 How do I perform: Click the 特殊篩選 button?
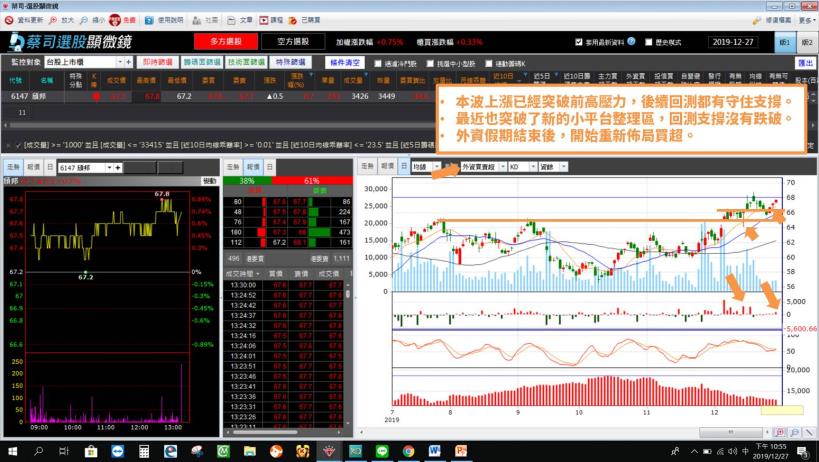coord(290,62)
